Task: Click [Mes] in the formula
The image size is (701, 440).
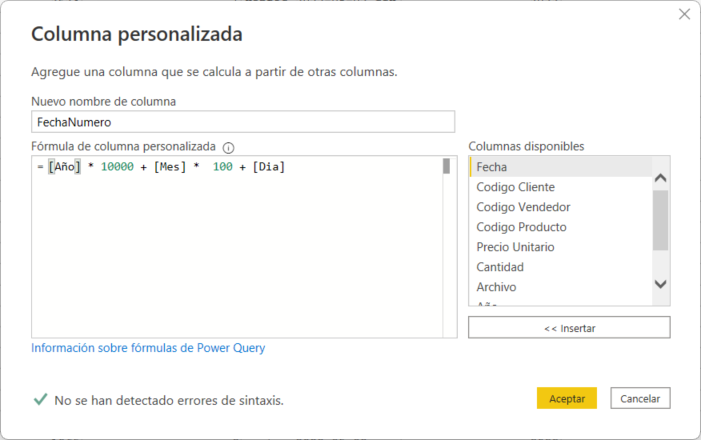Action: point(169,167)
